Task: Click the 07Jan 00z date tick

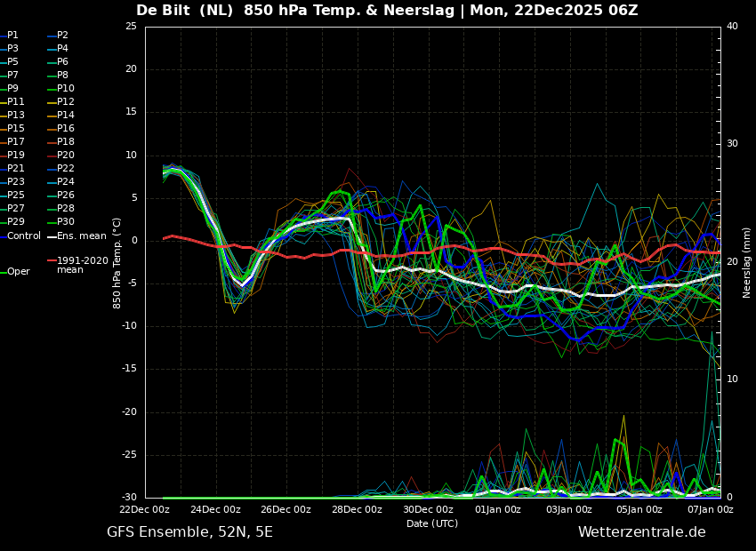Action: (x=710, y=509)
